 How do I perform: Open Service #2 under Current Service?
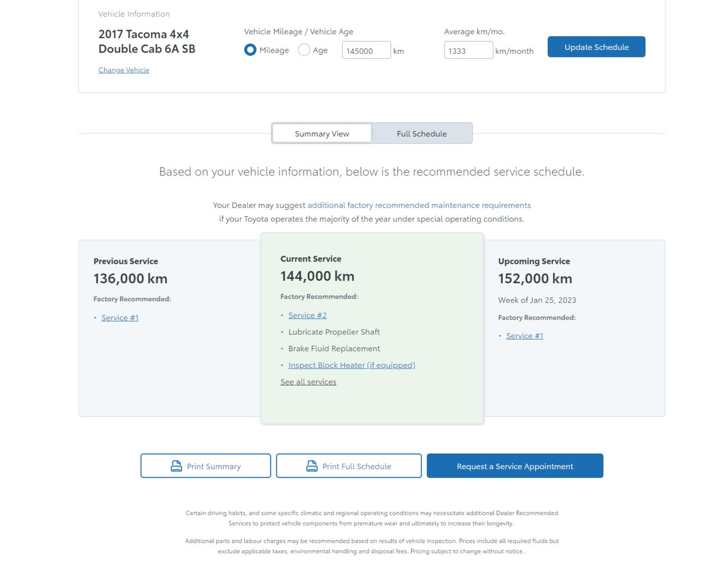pos(308,315)
